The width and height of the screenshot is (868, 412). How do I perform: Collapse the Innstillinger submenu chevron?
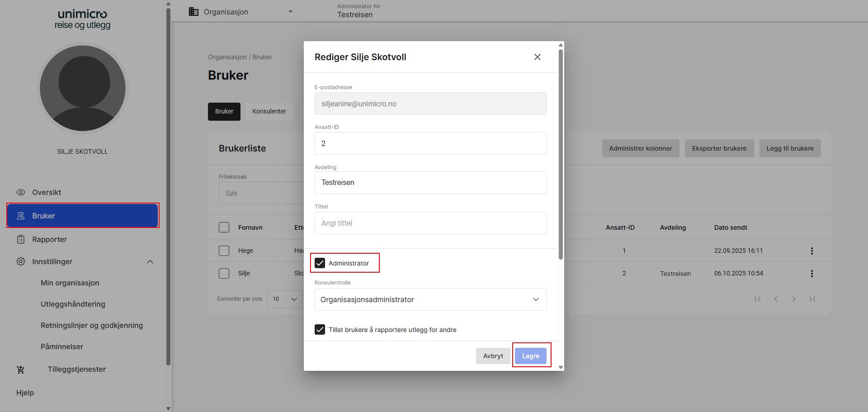[x=150, y=262]
